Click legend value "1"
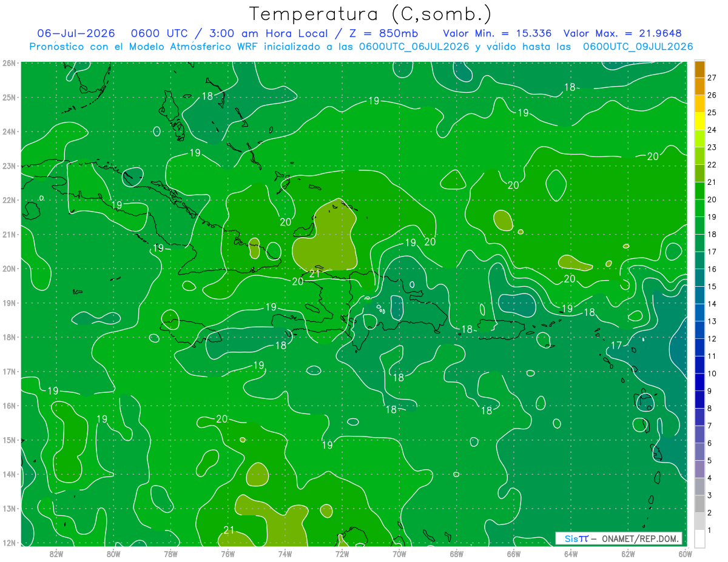Viewport: 728px width, 562px height. point(710,530)
